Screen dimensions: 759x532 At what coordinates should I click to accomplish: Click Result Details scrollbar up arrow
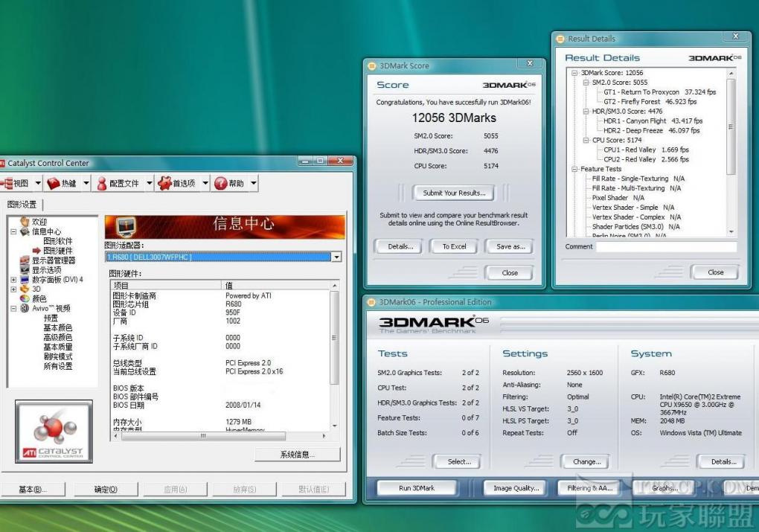731,73
